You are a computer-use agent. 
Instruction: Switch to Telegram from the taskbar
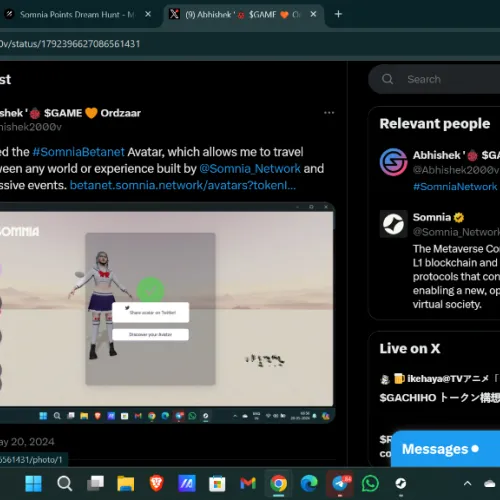tap(340, 483)
